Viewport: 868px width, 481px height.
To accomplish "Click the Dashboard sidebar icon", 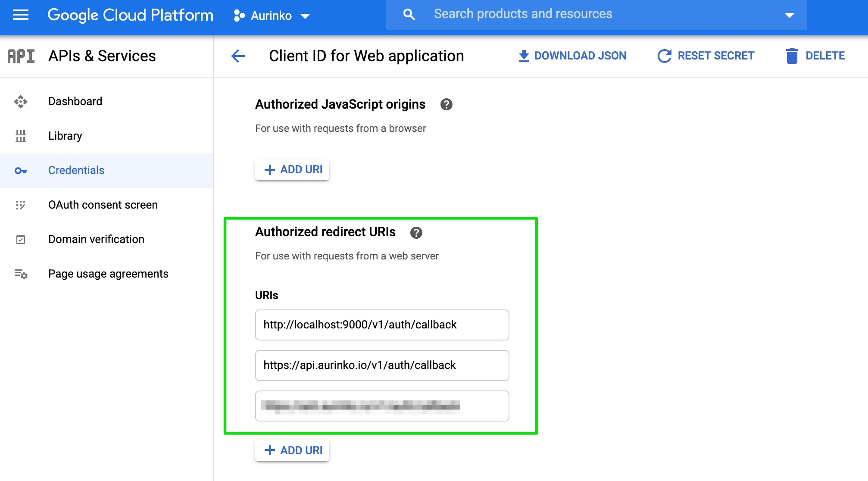I will coord(20,102).
